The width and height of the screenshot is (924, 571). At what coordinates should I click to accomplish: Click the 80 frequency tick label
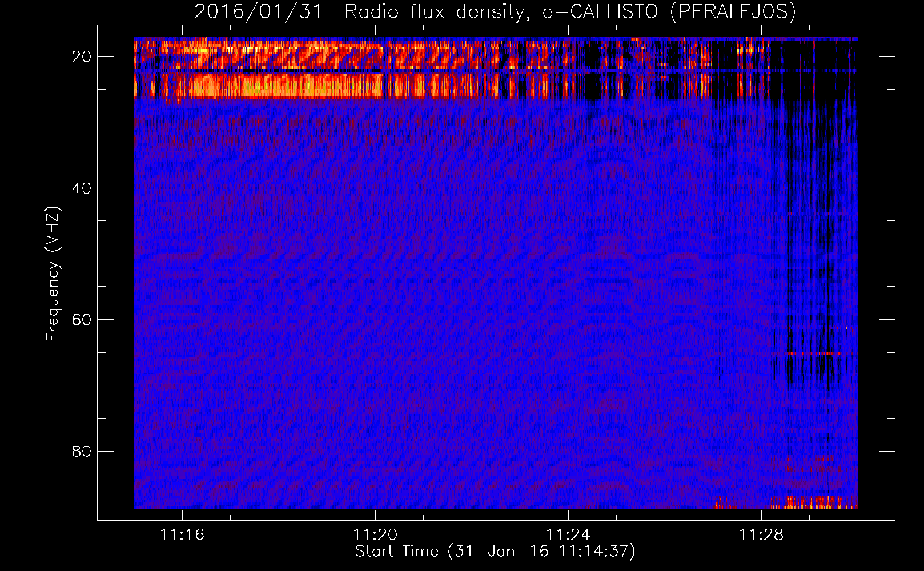[x=82, y=452]
